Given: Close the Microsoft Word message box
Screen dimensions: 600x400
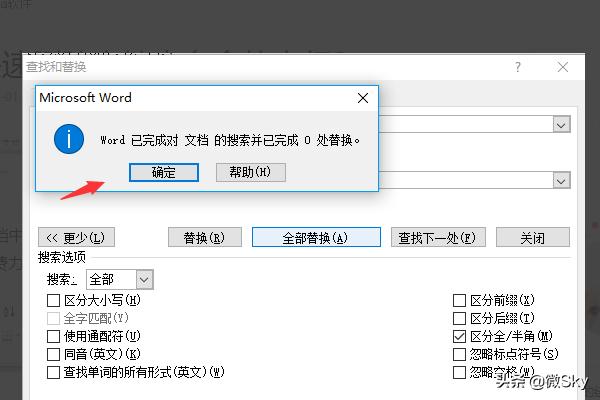Looking at the screenshot, I should [x=361, y=98].
